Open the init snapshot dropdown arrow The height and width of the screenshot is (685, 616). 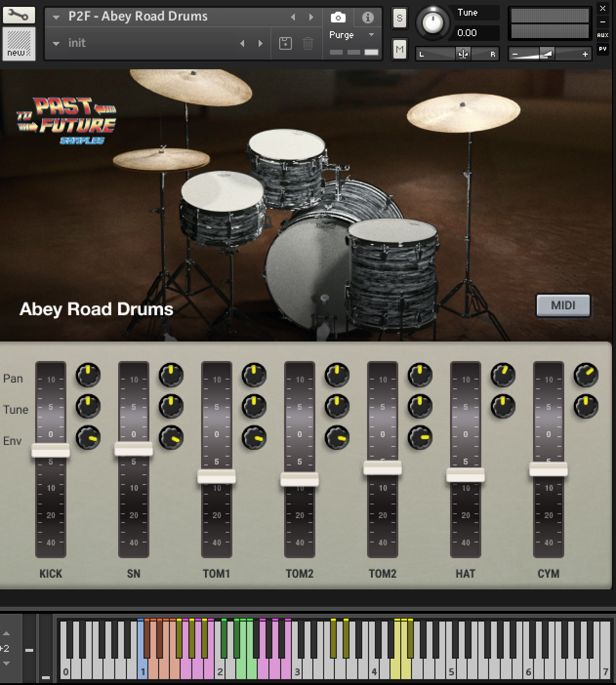pos(56,44)
